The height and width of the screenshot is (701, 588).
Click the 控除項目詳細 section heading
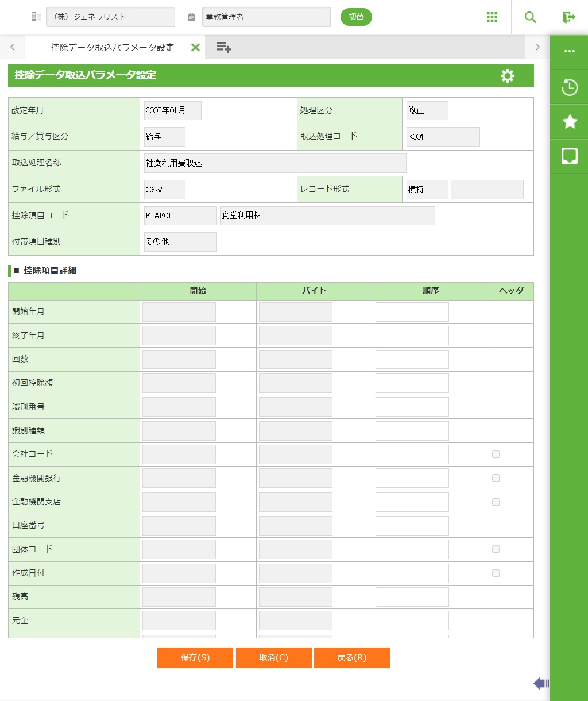click(50, 271)
